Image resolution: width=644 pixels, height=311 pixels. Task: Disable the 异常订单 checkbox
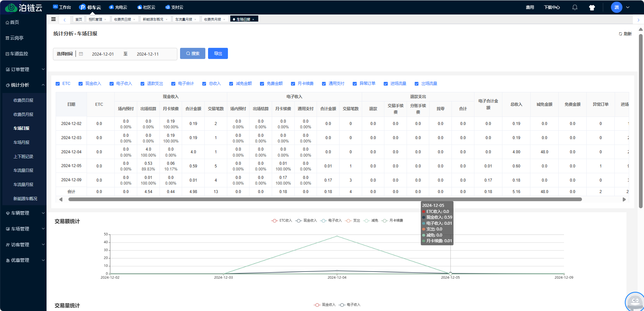(355, 84)
